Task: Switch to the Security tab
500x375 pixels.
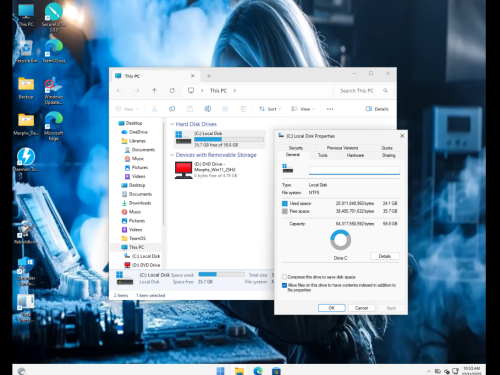Action: tap(296, 148)
